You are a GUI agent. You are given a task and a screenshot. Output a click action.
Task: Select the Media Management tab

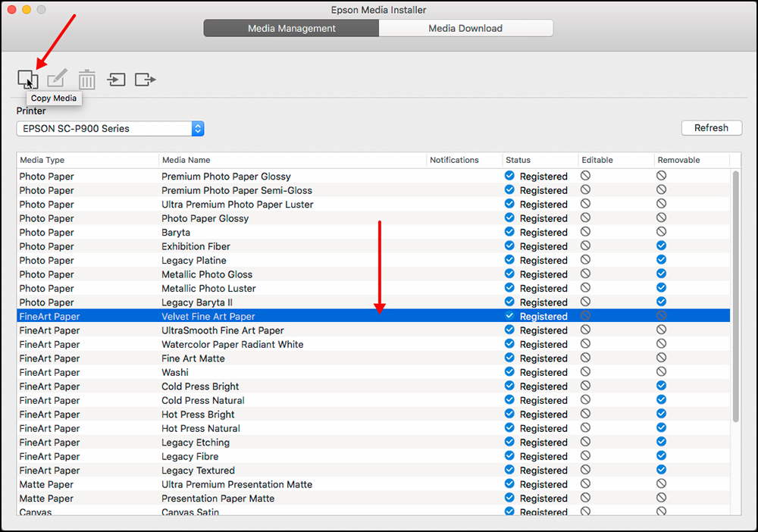tap(292, 28)
